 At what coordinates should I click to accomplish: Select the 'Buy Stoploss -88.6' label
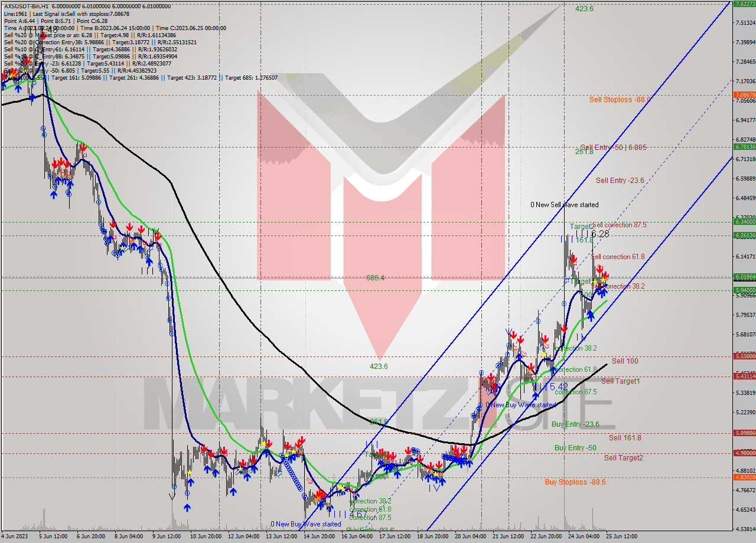(x=575, y=482)
